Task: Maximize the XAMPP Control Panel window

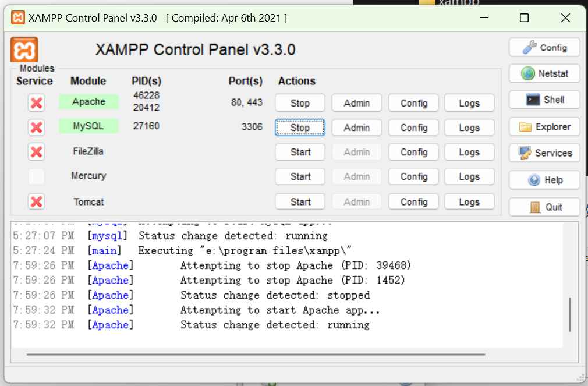Action: (x=524, y=17)
